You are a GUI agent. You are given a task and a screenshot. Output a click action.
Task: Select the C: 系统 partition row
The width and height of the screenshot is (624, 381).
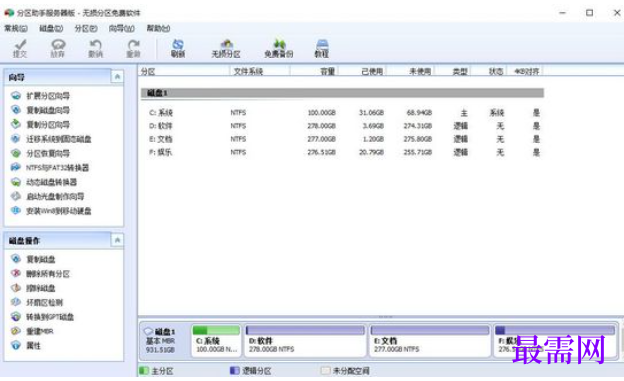point(342,113)
